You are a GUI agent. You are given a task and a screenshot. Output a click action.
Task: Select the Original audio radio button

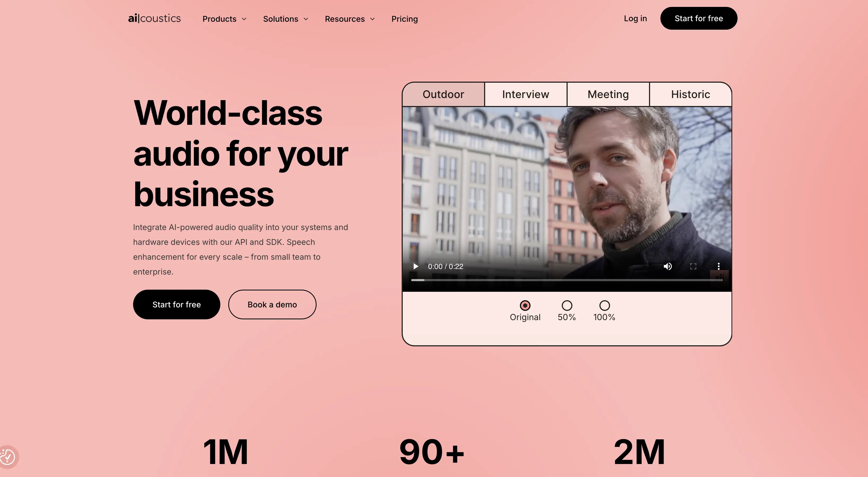coord(525,305)
